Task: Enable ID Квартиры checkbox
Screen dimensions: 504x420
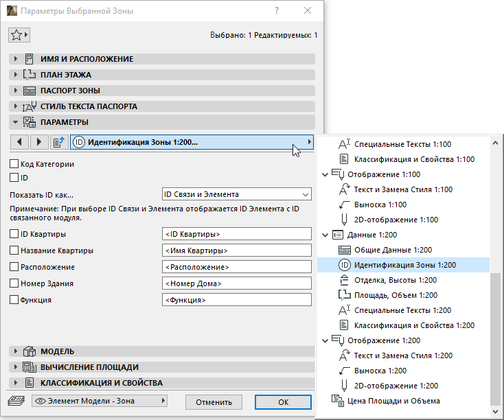Action: click(x=14, y=234)
